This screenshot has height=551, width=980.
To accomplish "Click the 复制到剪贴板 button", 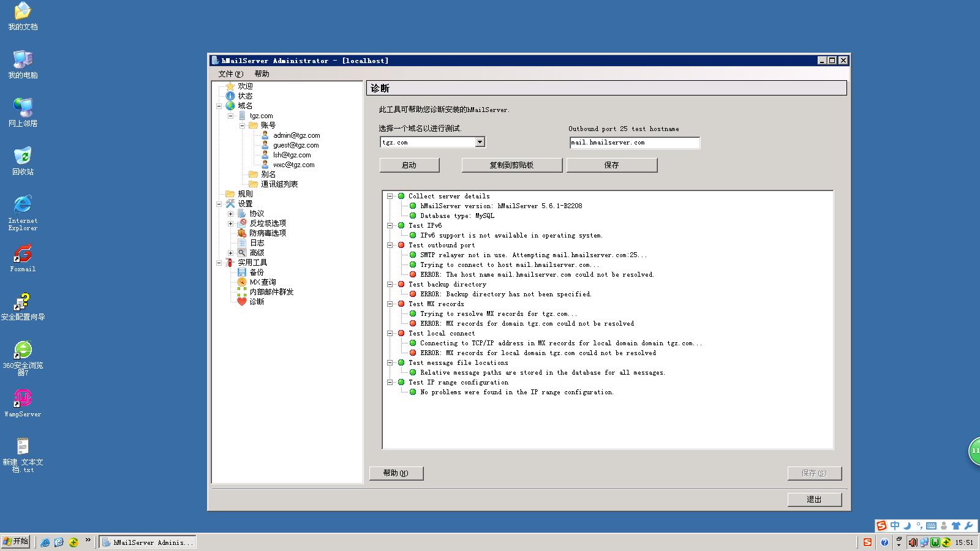I will [x=511, y=165].
